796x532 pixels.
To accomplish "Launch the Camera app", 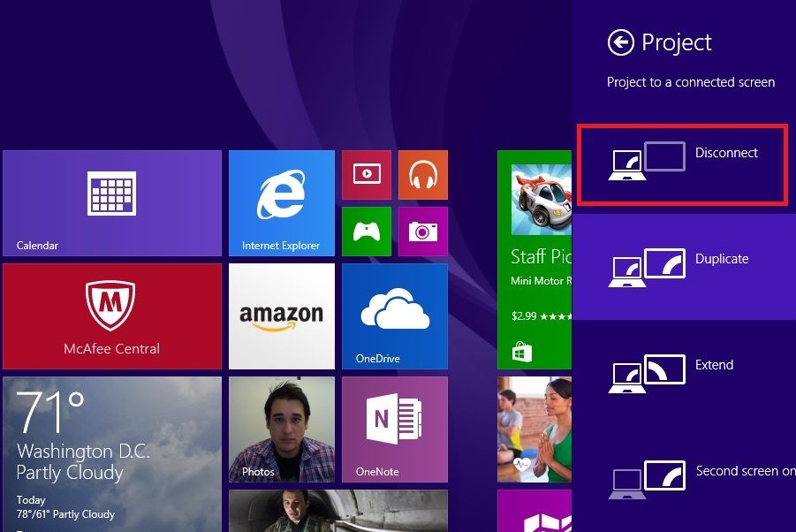I will tap(422, 232).
